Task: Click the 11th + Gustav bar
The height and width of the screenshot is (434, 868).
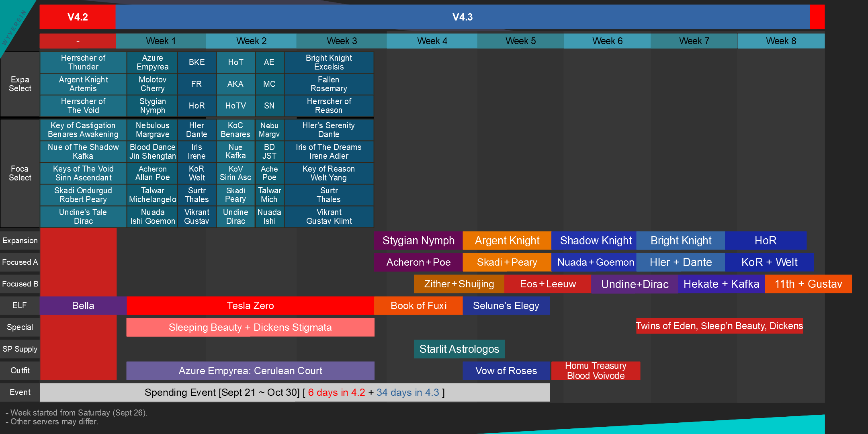Action: [x=808, y=284]
